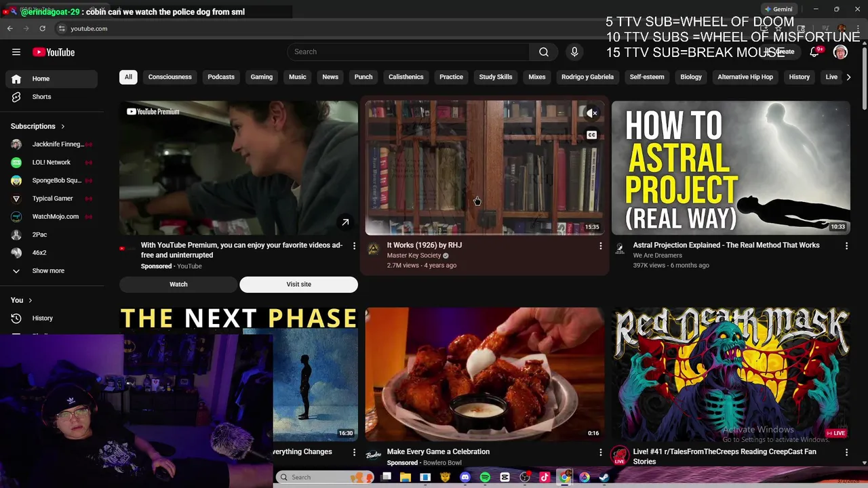
Task: Click the Watch button on ad
Action: point(178,285)
